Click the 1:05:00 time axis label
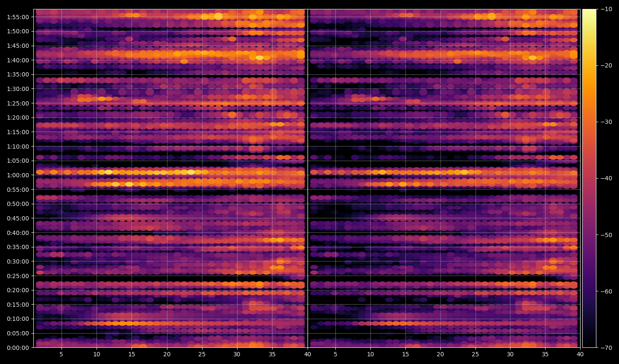The image size is (619, 364). coord(18,161)
